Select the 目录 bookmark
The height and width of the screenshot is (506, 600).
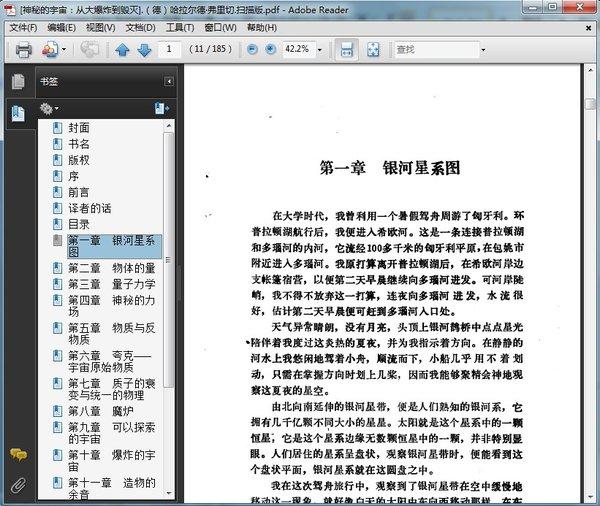point(79,224)
